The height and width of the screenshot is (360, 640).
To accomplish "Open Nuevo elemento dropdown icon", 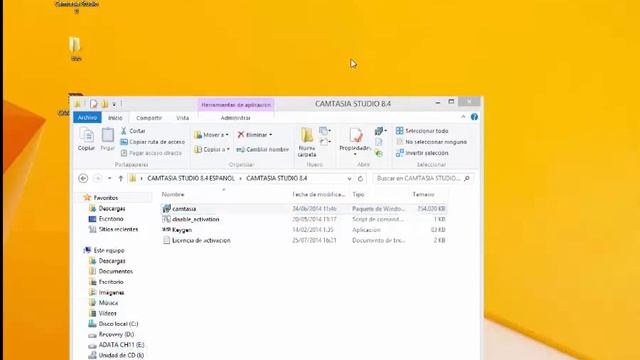I will click(x=325, y=131).
